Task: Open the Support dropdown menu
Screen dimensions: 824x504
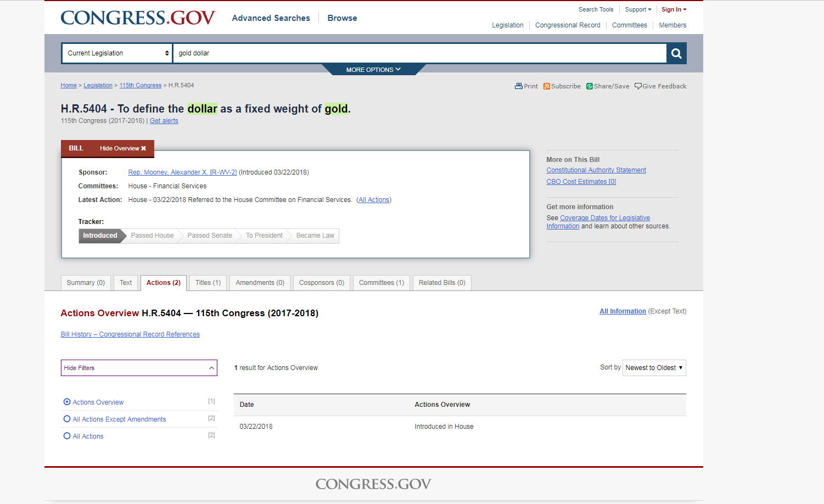Action: (638, 9)
